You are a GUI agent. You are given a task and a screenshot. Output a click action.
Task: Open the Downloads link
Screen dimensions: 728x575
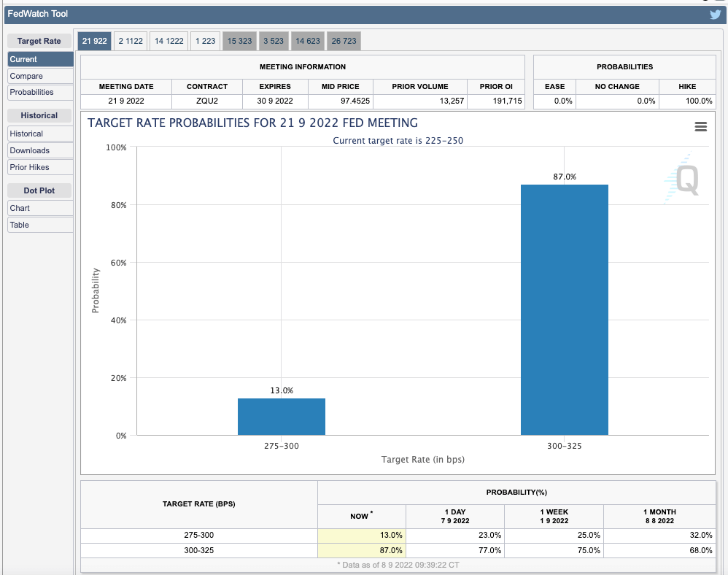[x=40, y=150]
